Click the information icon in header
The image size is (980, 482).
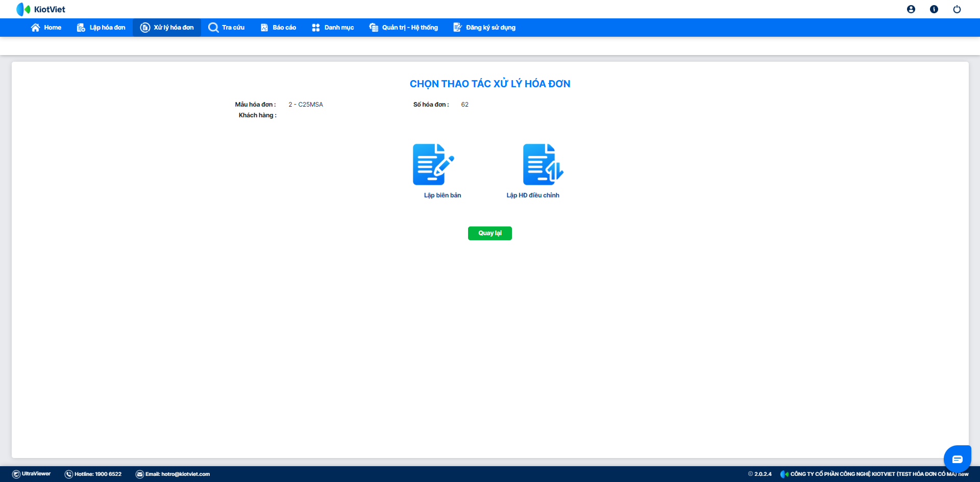click(x=934, y=9)
